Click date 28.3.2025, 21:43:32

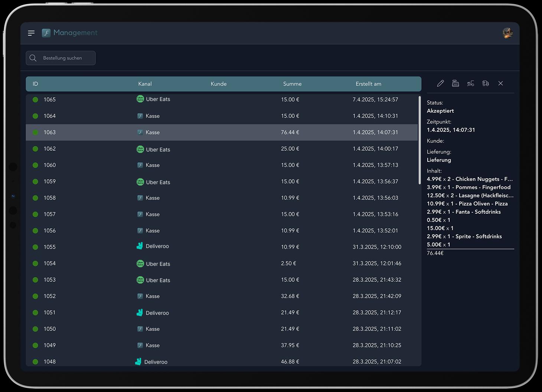click(x=377, y=280)
